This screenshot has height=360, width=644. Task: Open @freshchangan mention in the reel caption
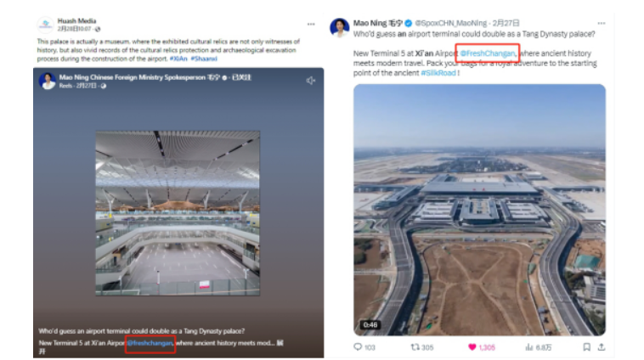tap(150, 342)
